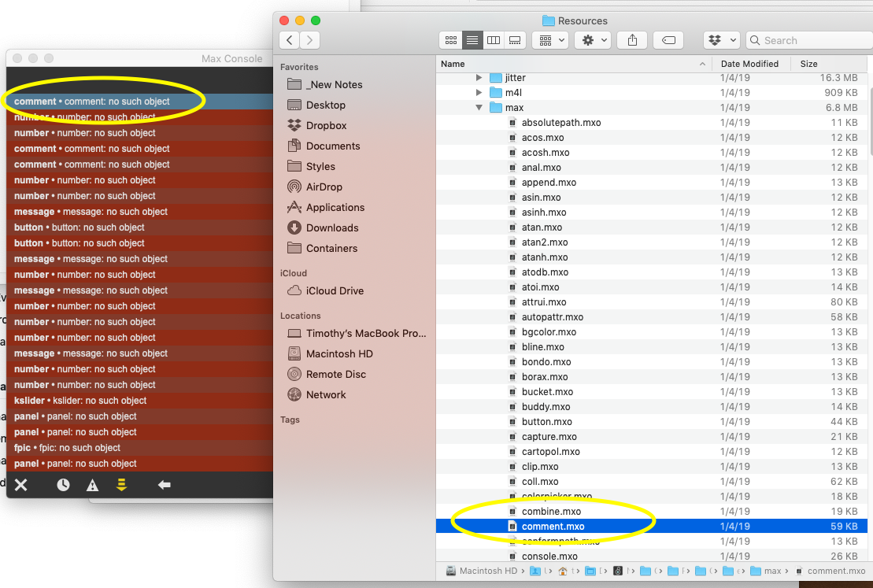The height and width of the screenshot is (588, 873).
Task: Select acos.mxo file
Action: click(x=652, y=138)
